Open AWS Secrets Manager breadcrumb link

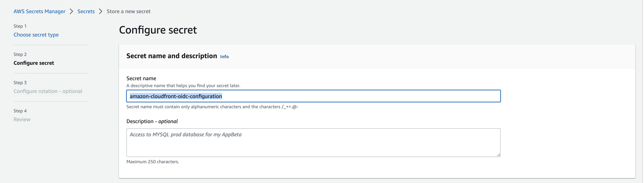coord(39,11)
